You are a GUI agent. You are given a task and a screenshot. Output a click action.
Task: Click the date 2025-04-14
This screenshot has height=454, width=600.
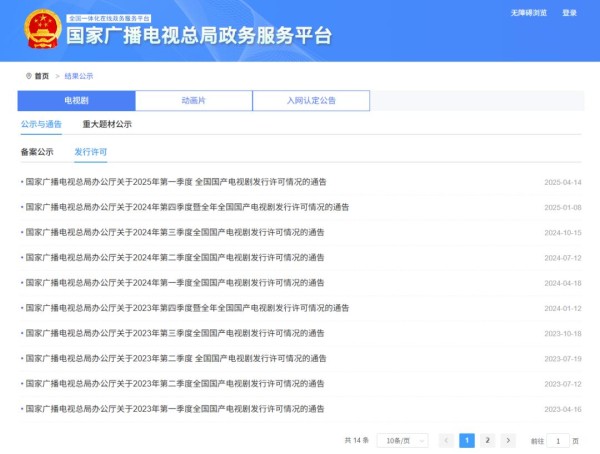(563, 182)
